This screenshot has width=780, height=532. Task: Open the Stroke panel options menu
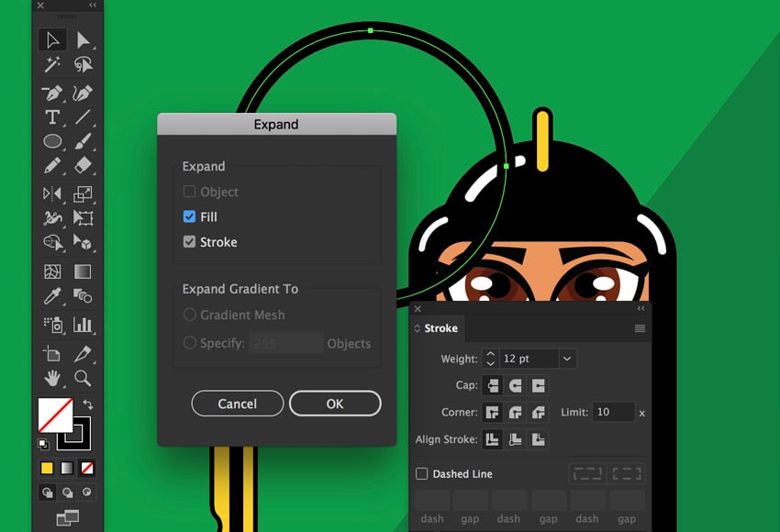640,328
